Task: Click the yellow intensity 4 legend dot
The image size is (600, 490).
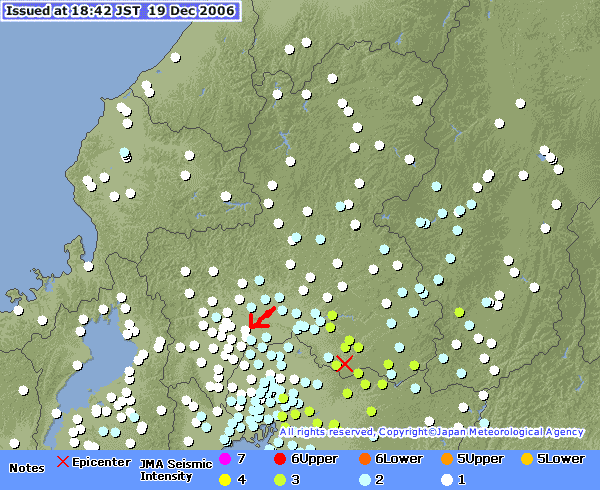Action: point(225,480)
